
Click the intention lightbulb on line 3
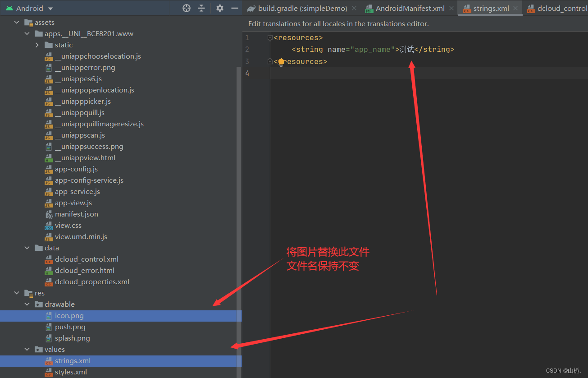pyautogui.click(x=281, y=62)
